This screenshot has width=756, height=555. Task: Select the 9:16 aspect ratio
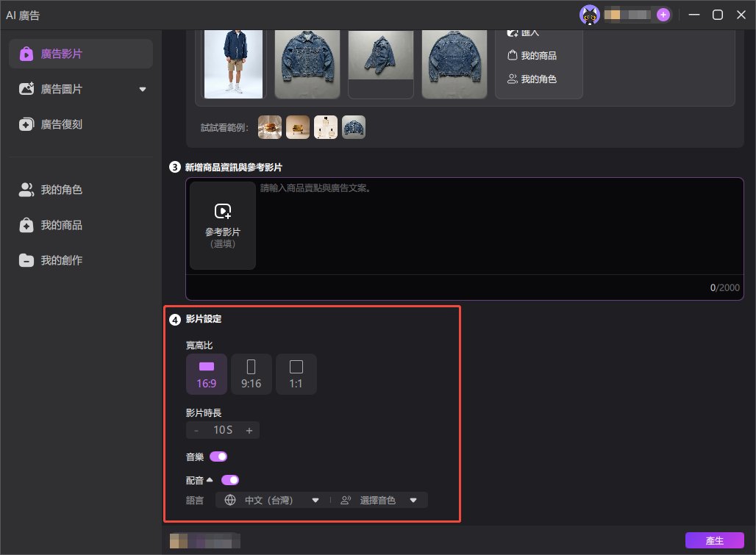click(252, 374)
